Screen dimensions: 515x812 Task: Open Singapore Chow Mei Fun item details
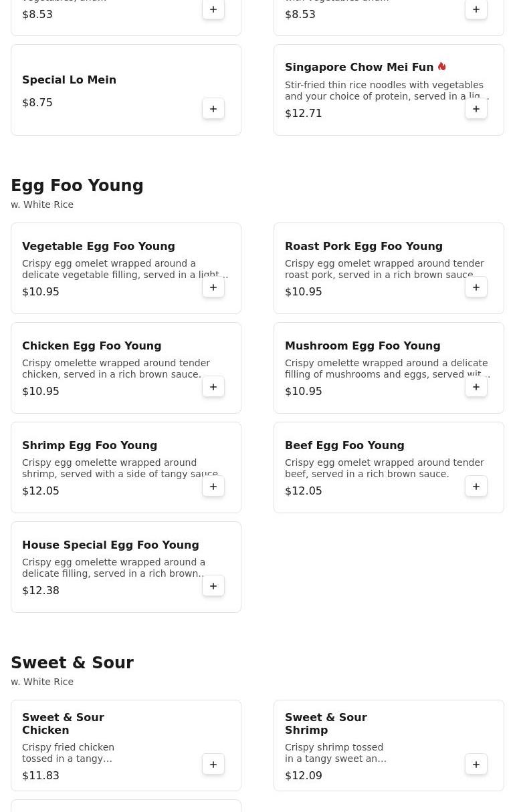(358, 67)
